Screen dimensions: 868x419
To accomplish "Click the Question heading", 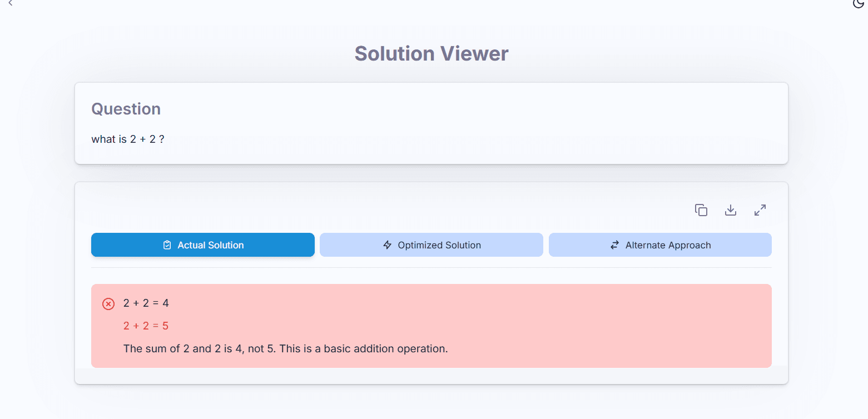I will 126,109.
